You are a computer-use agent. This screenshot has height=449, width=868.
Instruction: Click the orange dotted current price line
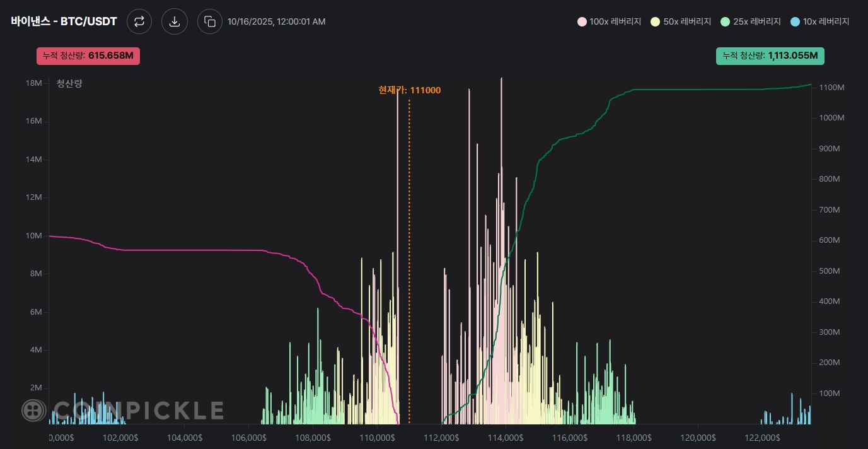(409, 252)
